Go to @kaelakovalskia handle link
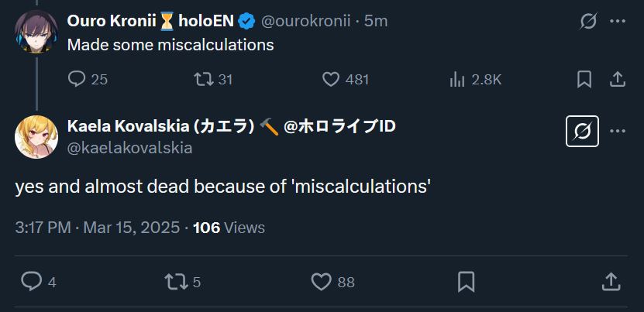Viewport: 644px width, 312px height. click(x=129, y=147)
